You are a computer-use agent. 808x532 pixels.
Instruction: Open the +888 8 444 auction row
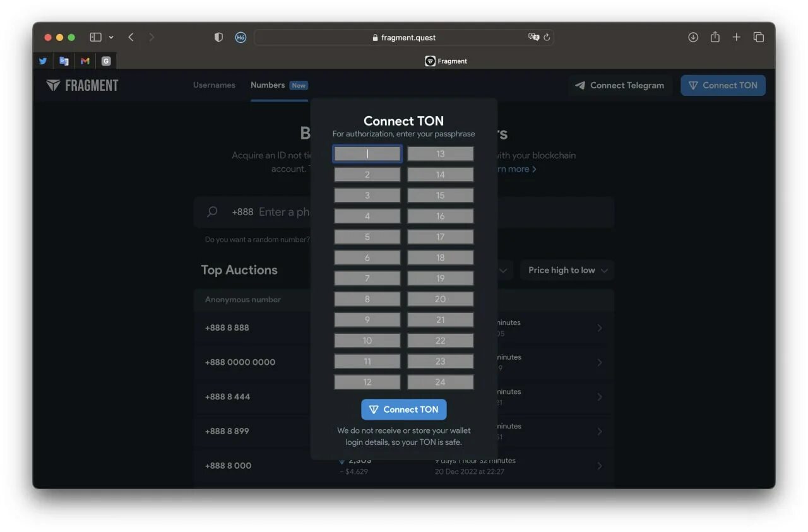tap(404, 397)
